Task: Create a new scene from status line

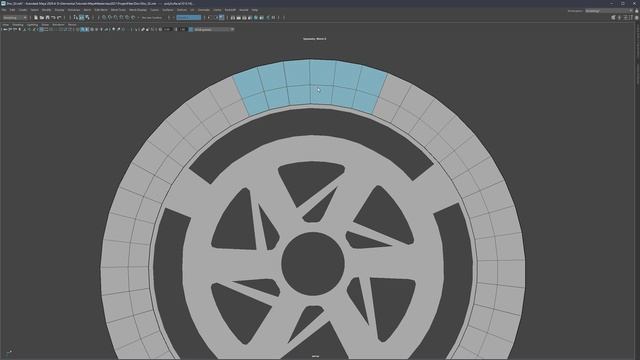Action: pyautogui.click(x=36, y=18)
